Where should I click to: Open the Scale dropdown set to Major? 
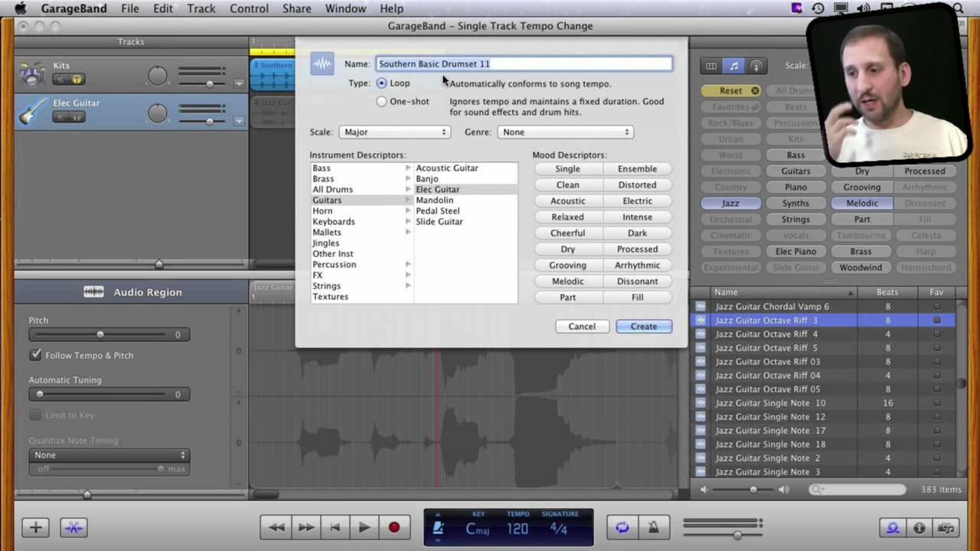click(x=394, y=132)
